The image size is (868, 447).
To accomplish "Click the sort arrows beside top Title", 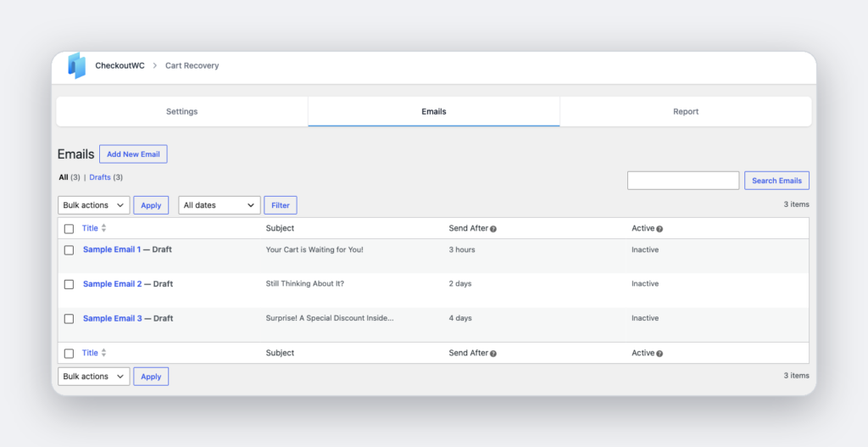I will point(103,228).
